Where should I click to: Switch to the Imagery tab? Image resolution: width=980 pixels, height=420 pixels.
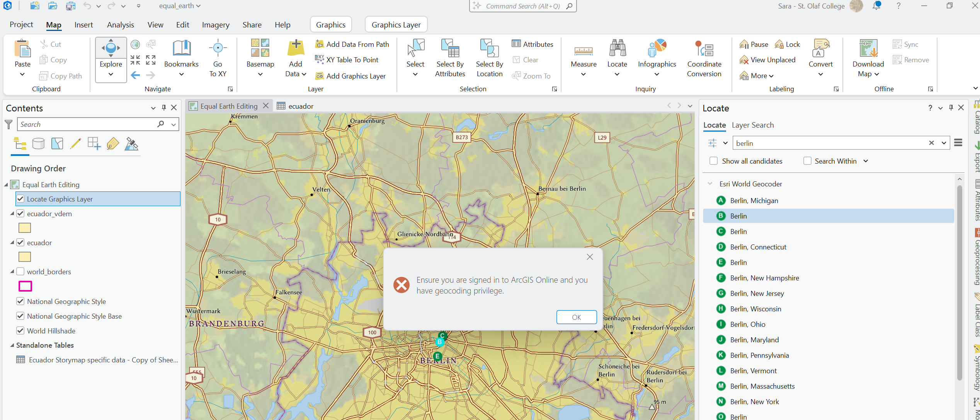pyautogui.click(x=216, y=25)
